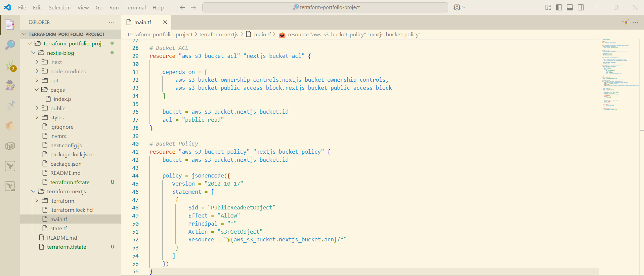Open the Explorer view in the activity bar
Screen dimensions: 644x276
point(10,25)
